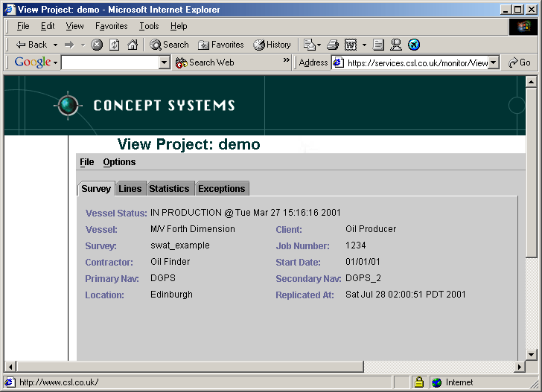Click the Favorites toolbar button
The width and height of the screenshot is (542, 392).
221,45
